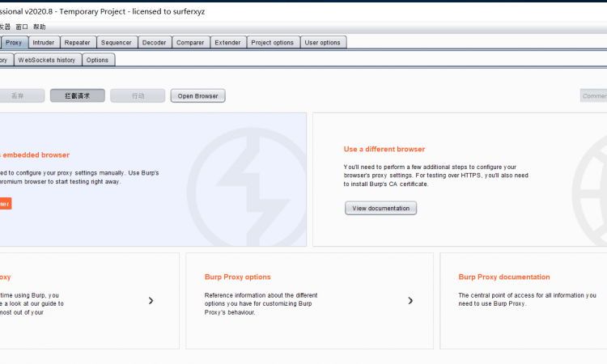Click the 'Reference information about the different' text
The height and width of the screenshot is (364, 607).
[261, 295]
